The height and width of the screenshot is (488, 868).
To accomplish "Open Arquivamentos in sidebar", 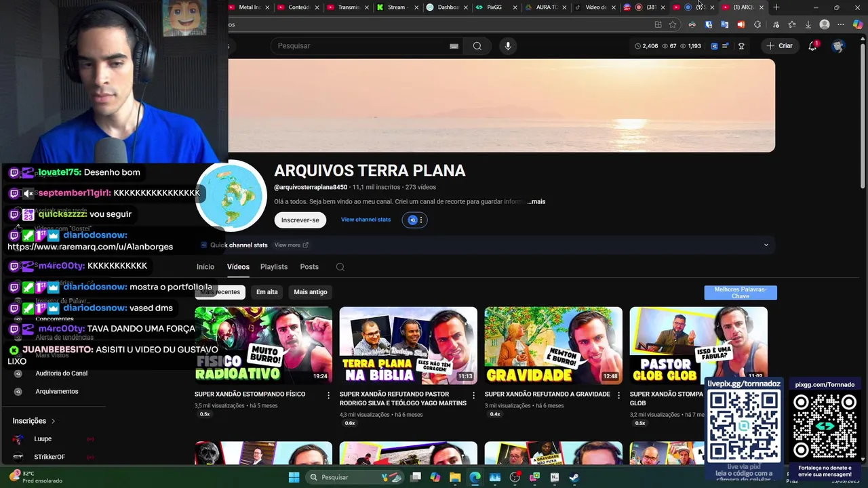I will pos(57,392).
